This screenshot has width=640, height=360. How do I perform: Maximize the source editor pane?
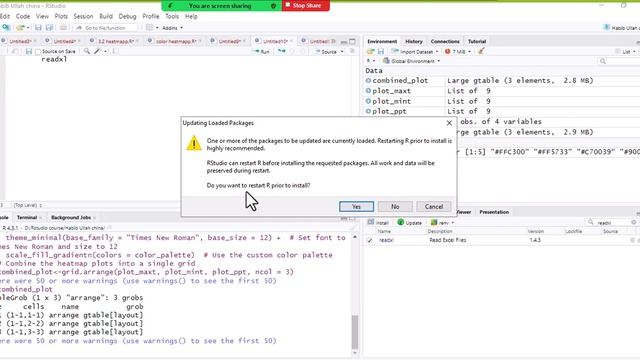[352, 41]
